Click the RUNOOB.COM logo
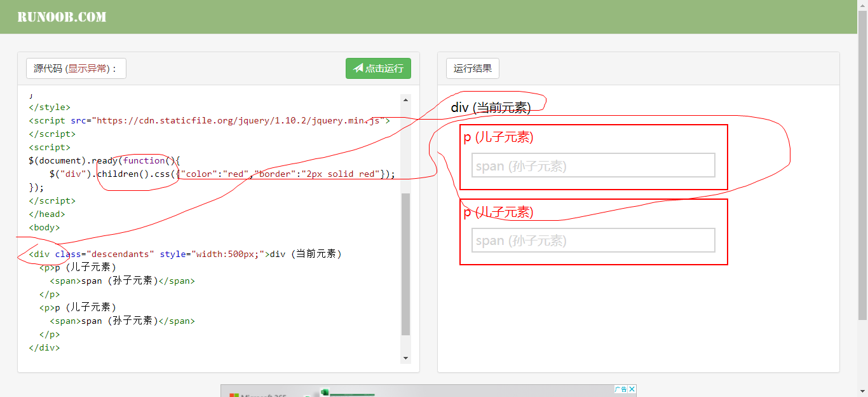This screenshot has height=397, width=868. [62, 17]
